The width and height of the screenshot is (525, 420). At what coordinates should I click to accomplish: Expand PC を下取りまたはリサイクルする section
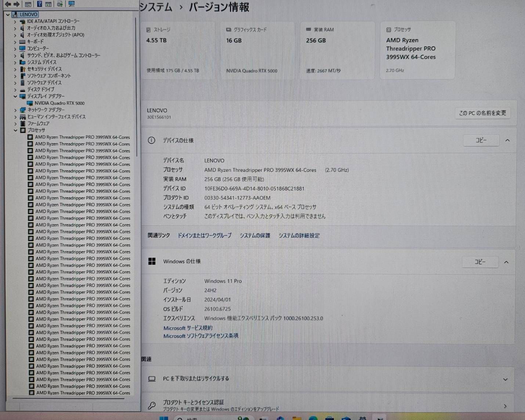coord(505,379)
